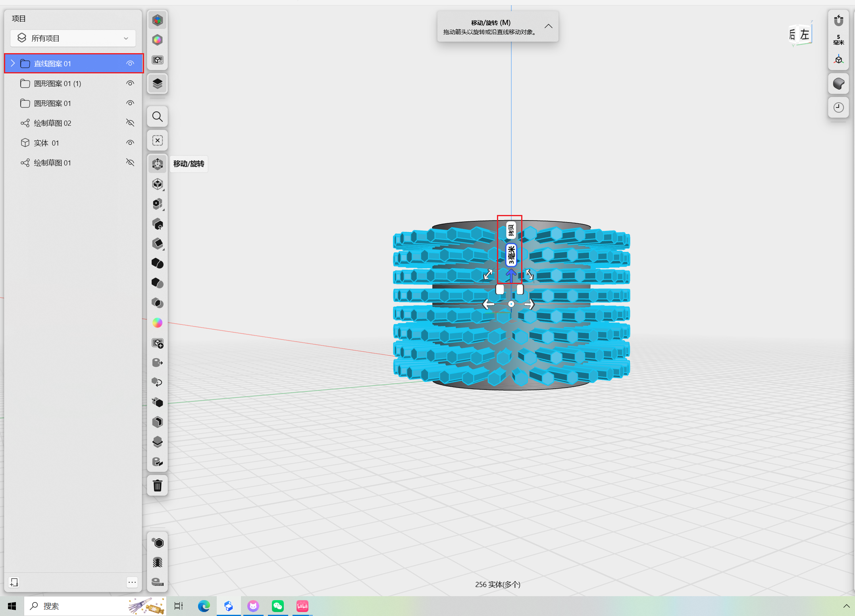Click the 左 face of view cube

(804, 35)
